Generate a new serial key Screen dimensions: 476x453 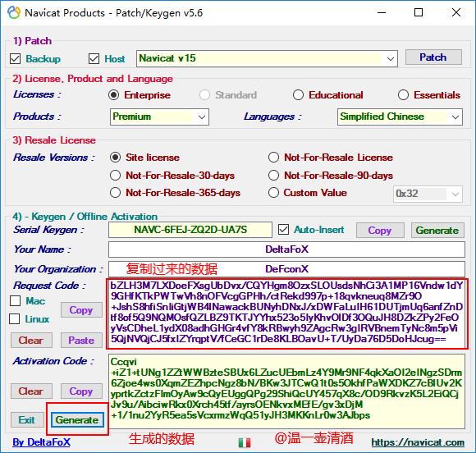[437, 230]
